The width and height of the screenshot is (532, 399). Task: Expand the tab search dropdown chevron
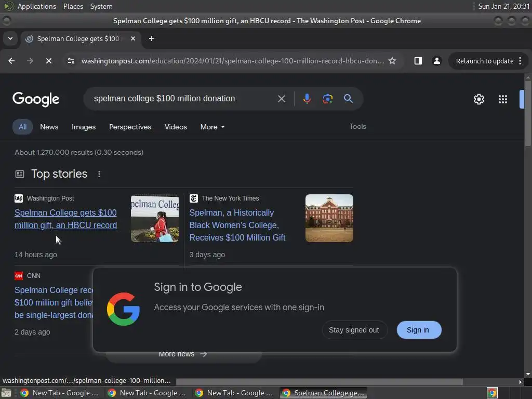[x=10, y=38]
